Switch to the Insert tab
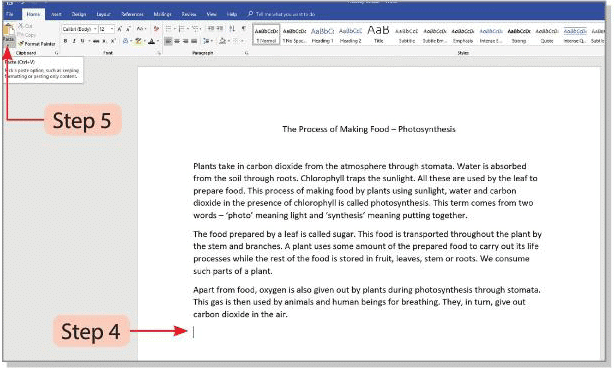 pyautogui.click(x=56, y=14)
